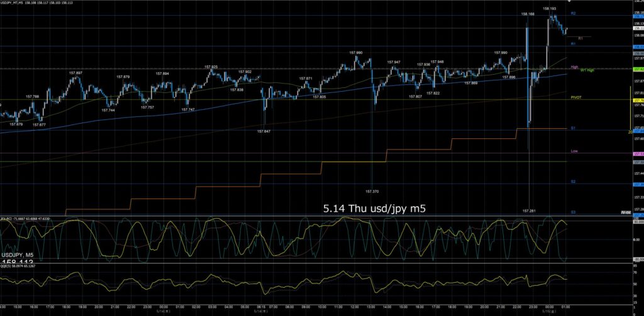Screen dimensions: 644x316
Task: Select the 157.370 low price label
Action: point(372,191)
